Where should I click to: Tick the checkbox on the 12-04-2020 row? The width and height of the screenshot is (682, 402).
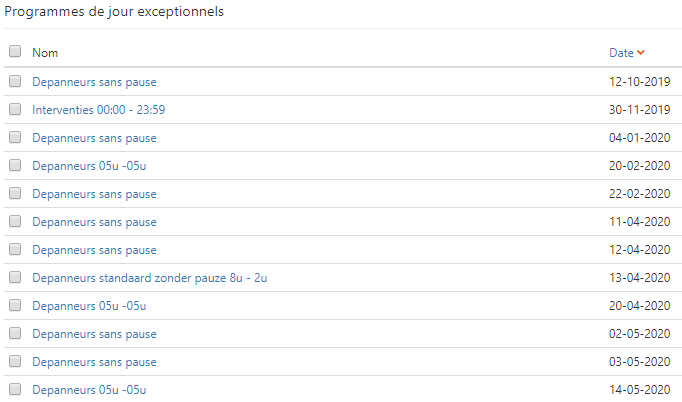15,249
